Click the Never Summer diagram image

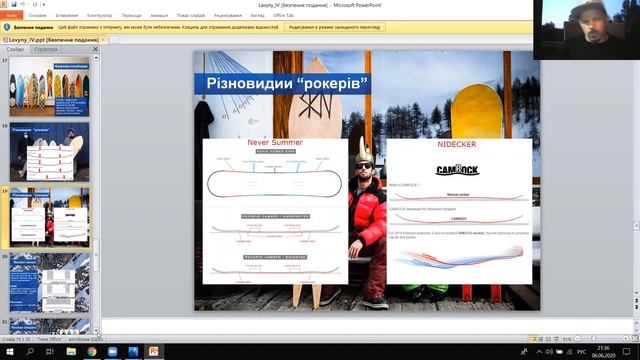click(276, 211)
